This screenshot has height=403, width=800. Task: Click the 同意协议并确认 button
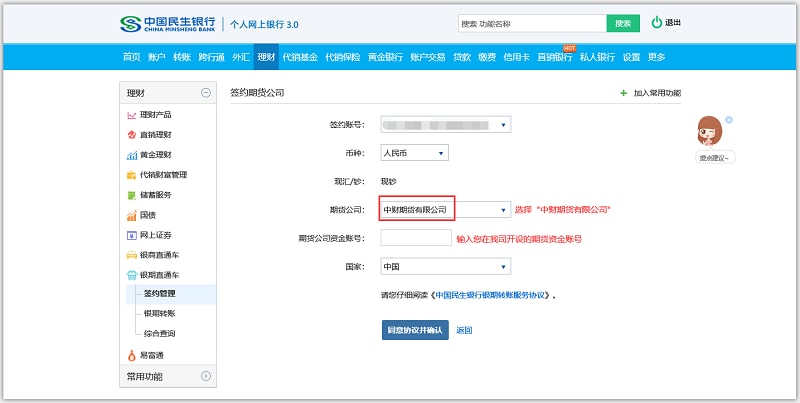(415, 330)
